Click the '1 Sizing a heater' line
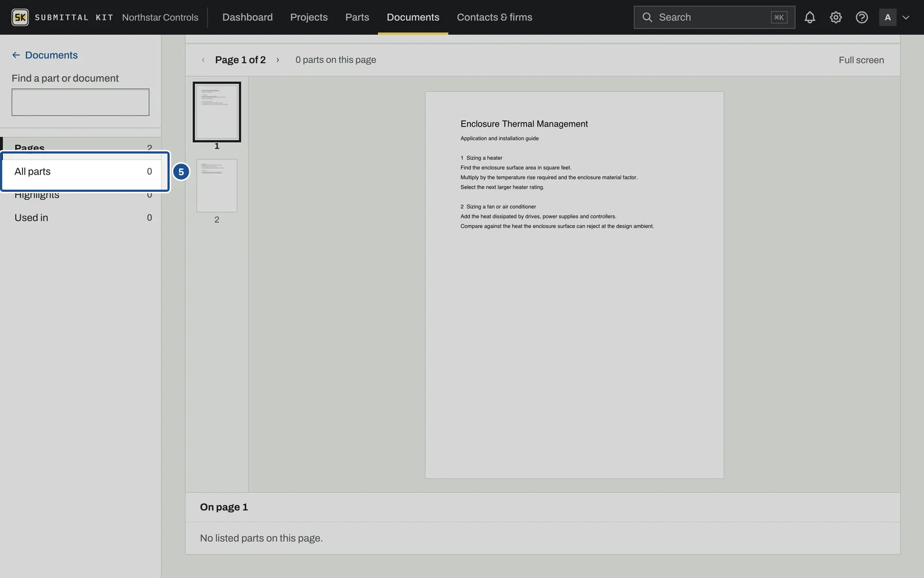This screenshot has width=924, height=578. [481, 158]
